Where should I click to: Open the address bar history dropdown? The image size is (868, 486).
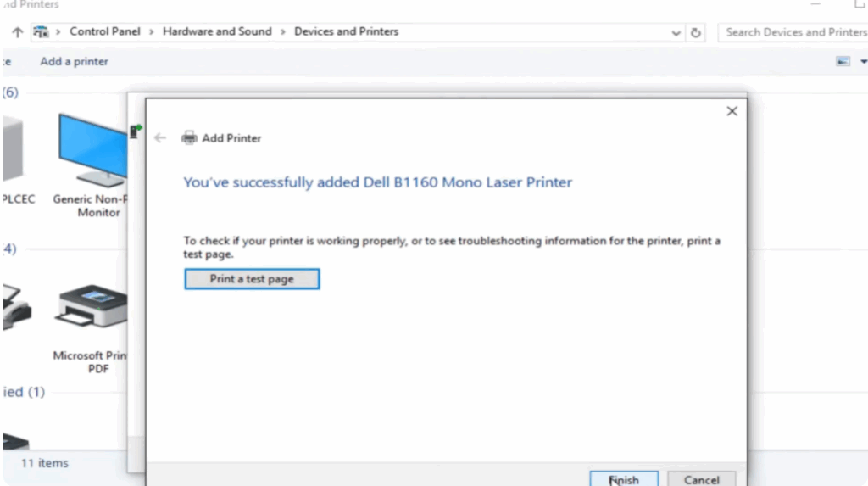pyautogui.click(x=676, y=33)
